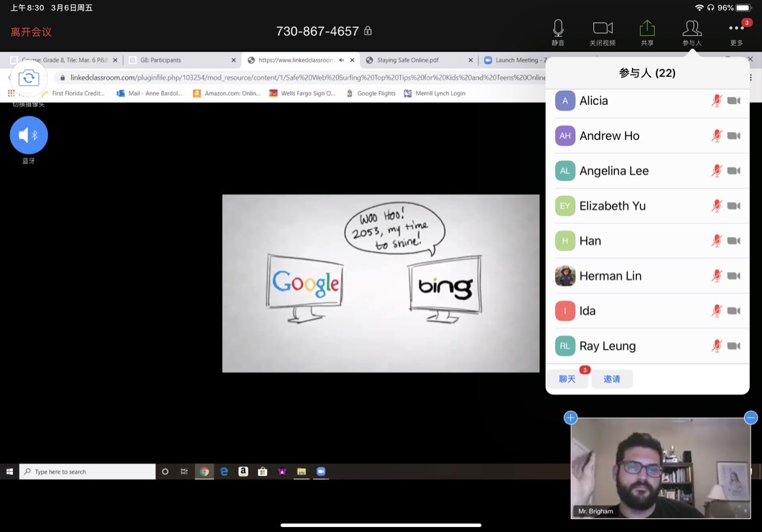Open the Google Flights bookmark
This screenshot has width=762, height=532.
point(371,93)
